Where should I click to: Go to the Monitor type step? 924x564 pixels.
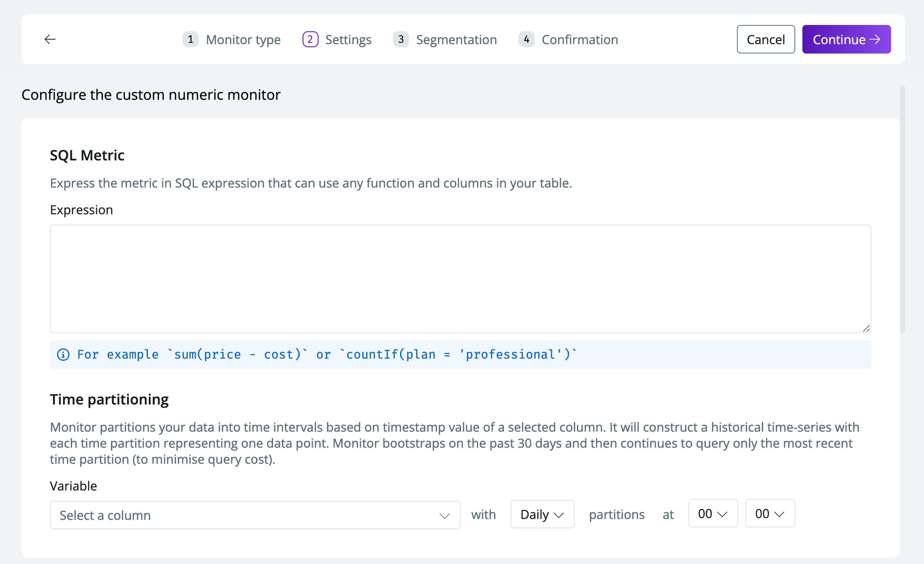pos(243,40)
